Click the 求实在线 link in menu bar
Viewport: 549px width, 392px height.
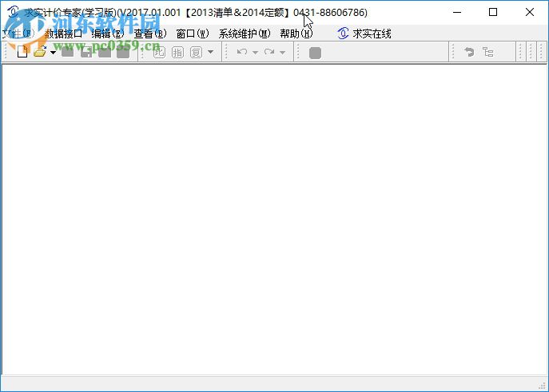pyautogui.click(x=372, y=34)
